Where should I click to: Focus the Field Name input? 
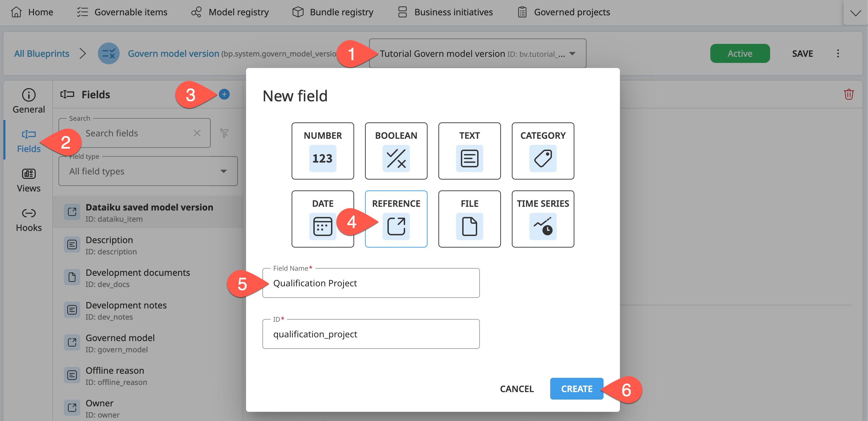coord(371,283)
